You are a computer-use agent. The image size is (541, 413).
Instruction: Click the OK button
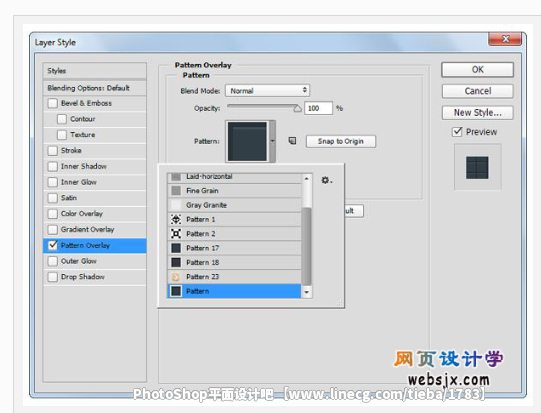[x=478, y=70]
